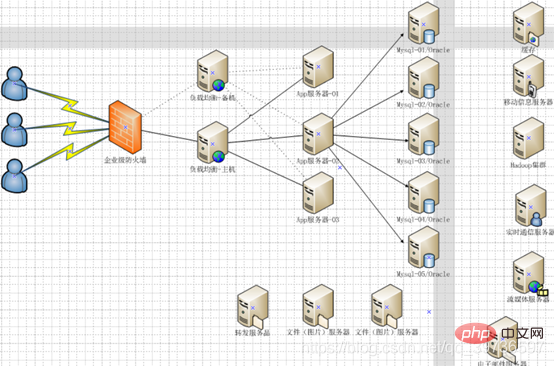Click the Mysql-04/Oracle database server icon
The height and width of the screenshot is (366, 554).
[x=423, y=193]
